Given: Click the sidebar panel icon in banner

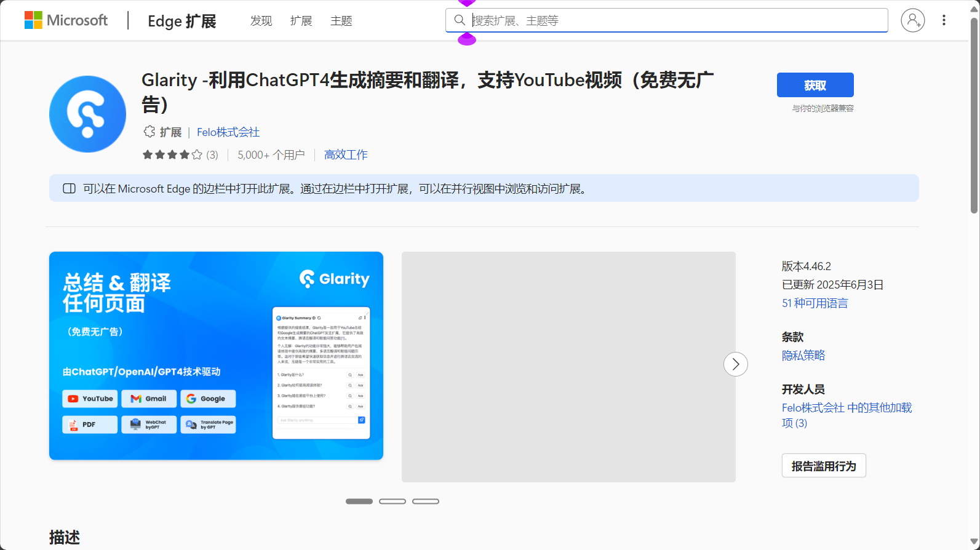Looking at the screenshot, I should click(70, 188).
